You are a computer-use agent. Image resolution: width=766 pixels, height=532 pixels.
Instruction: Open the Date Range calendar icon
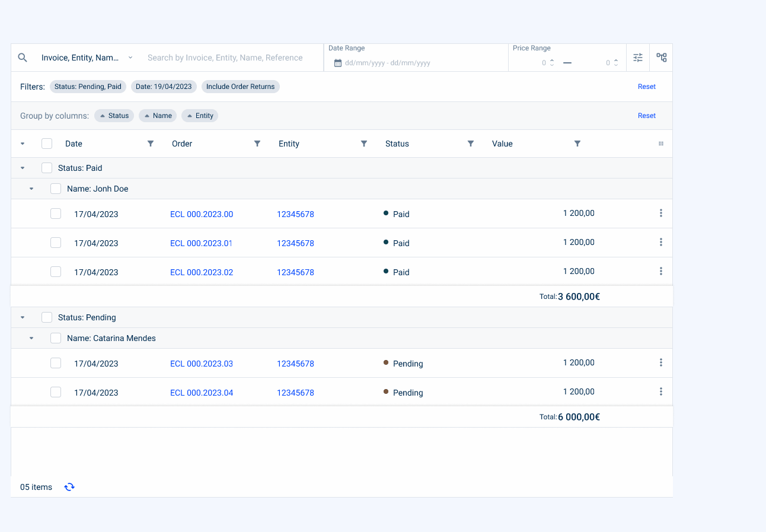click(338, 63)
